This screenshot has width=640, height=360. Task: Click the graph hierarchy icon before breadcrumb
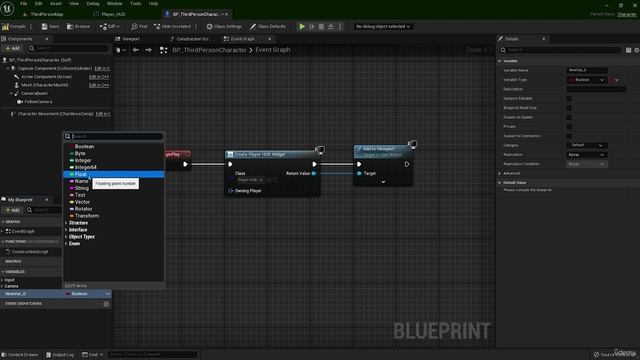click(163, 50)
